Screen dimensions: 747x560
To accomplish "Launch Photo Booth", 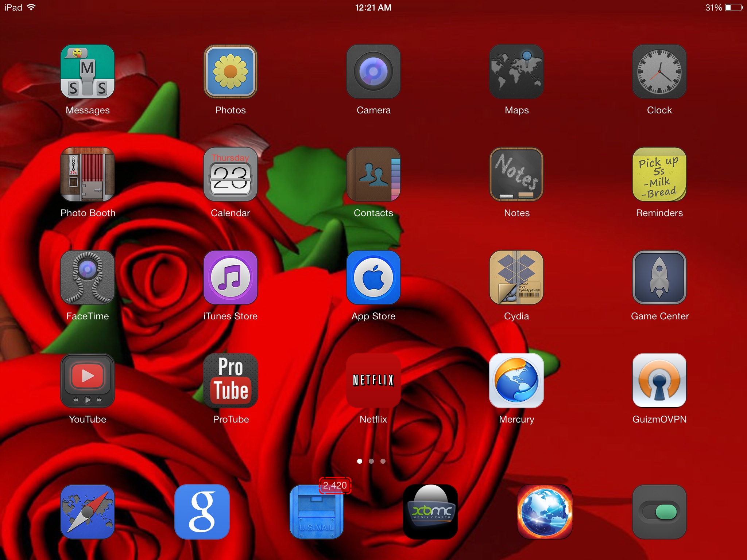I will point(88,174).
